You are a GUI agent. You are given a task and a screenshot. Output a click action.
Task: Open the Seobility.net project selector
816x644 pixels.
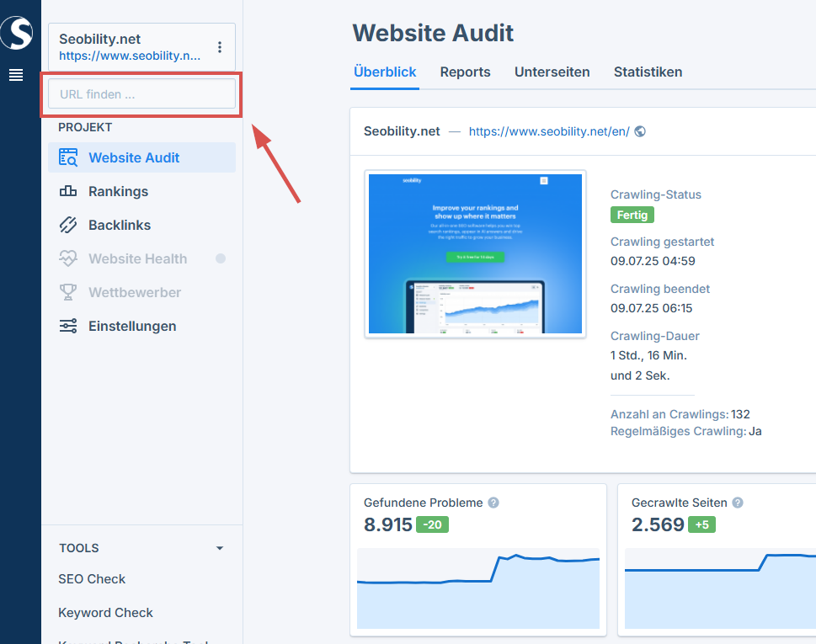click(141, 47)
